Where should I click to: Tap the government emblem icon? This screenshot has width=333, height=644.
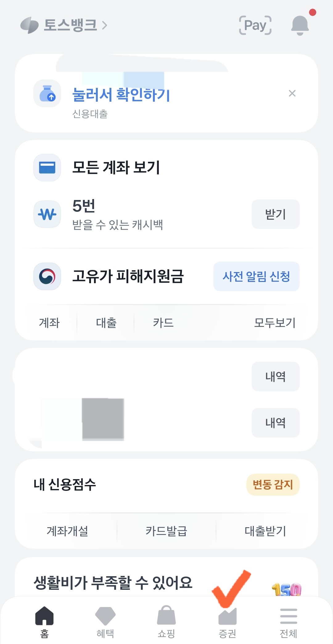[47, 276]
